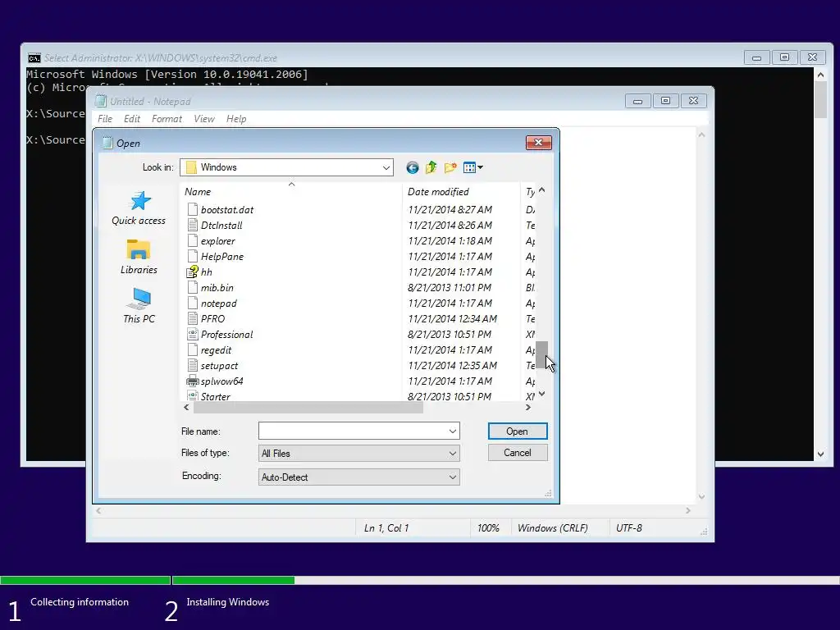
Task: Close the Open dialog
Action: (538, 142)
